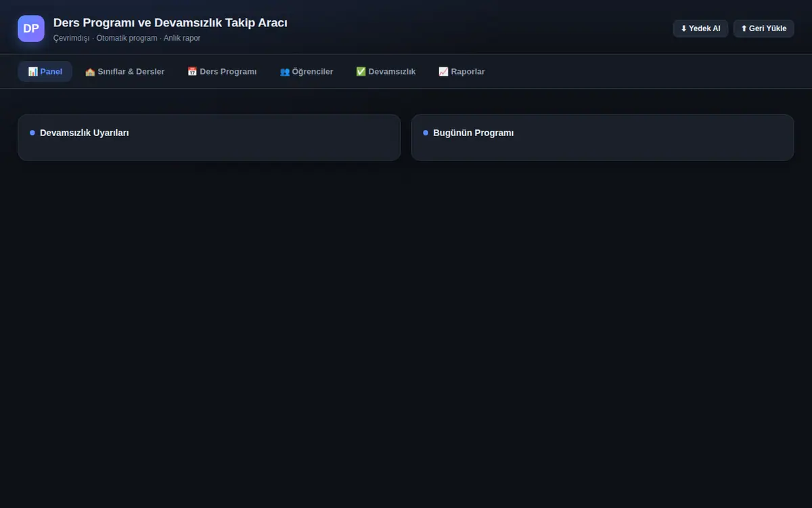Viewport: 812px width, 508px height.
Task: Click the DP app logo icon
Action: 31,28
